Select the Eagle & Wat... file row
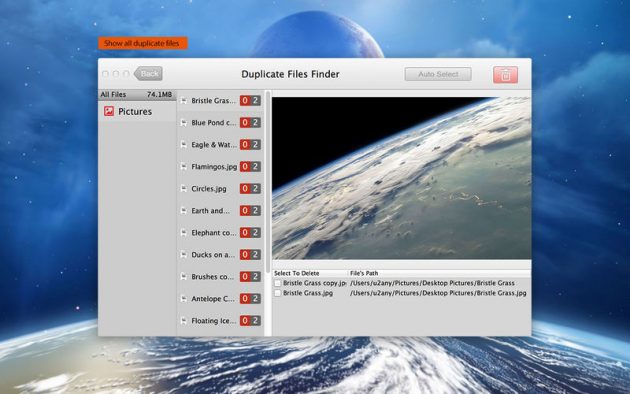The image size is (630, 394). 220,145
